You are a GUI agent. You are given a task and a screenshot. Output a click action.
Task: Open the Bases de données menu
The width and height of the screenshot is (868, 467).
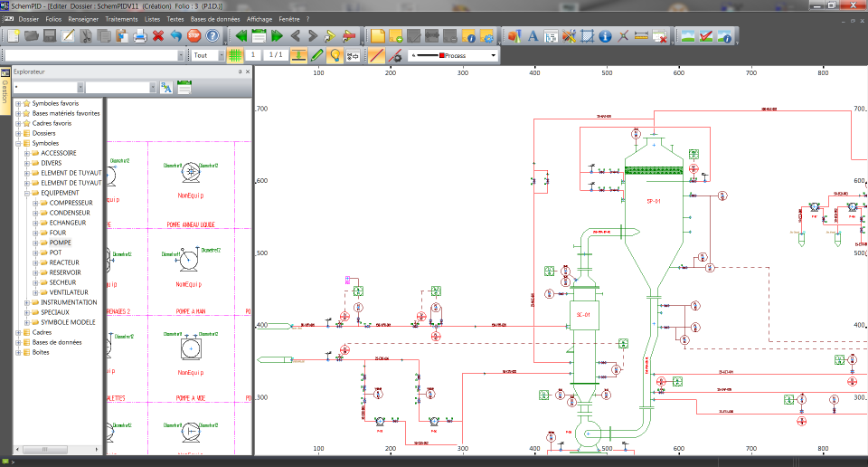click(x=217, y=18)
